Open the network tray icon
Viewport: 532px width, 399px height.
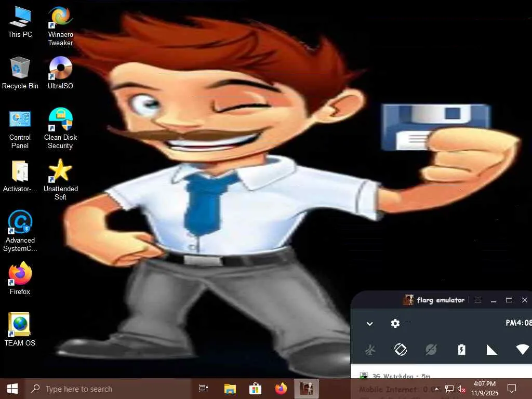[449, 389]
